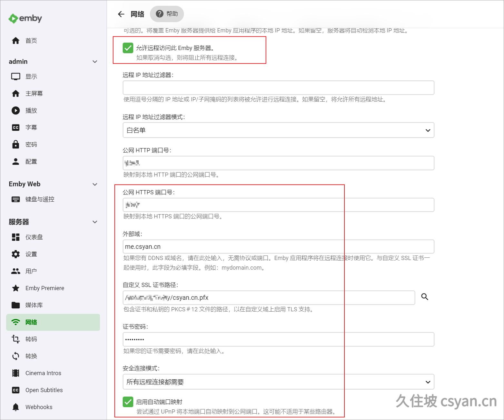Click the 自定义 SSL 证书路径 field
This screenshot has width=504, height=420.
pyautogui.click(x=269, y=298)
